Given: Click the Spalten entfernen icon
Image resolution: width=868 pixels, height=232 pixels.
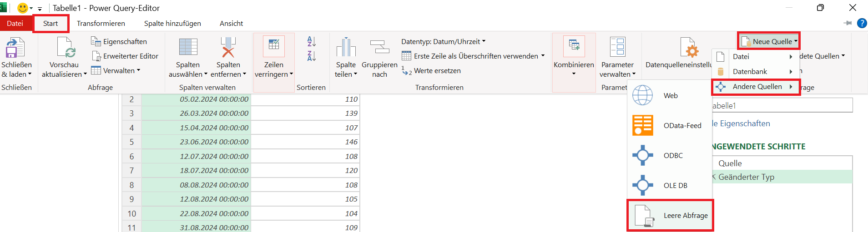Looking at the screenshot, I should [228, 47].
